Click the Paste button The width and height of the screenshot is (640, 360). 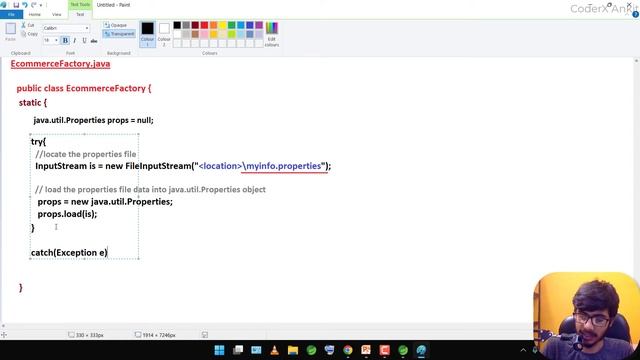point(11,32)
